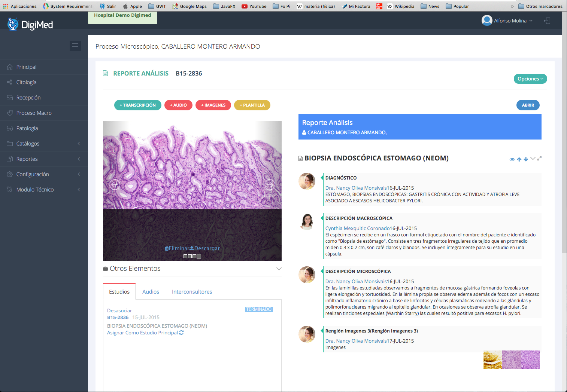Click the refresh icon next to Asignar Como Estudio Principal
The height and width of the screenshot is (392, 567).
pos(182,333)
